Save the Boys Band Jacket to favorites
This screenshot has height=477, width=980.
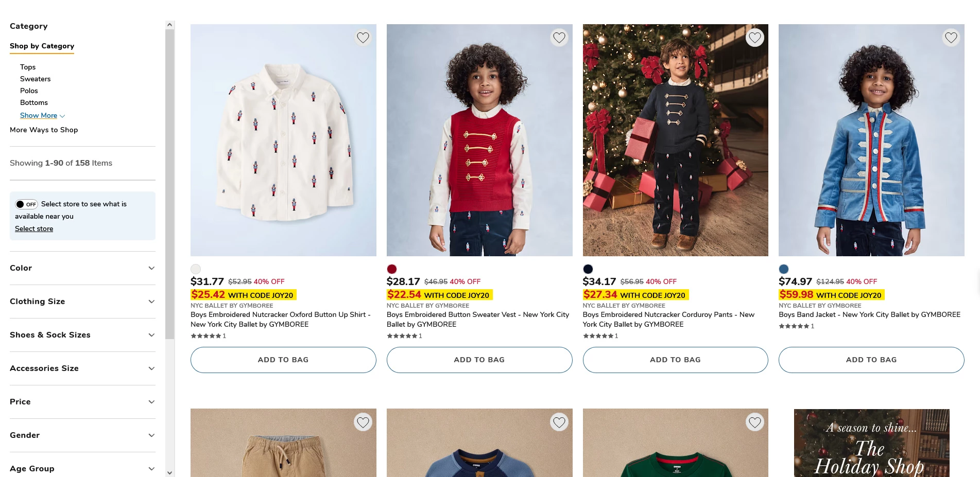951,38
